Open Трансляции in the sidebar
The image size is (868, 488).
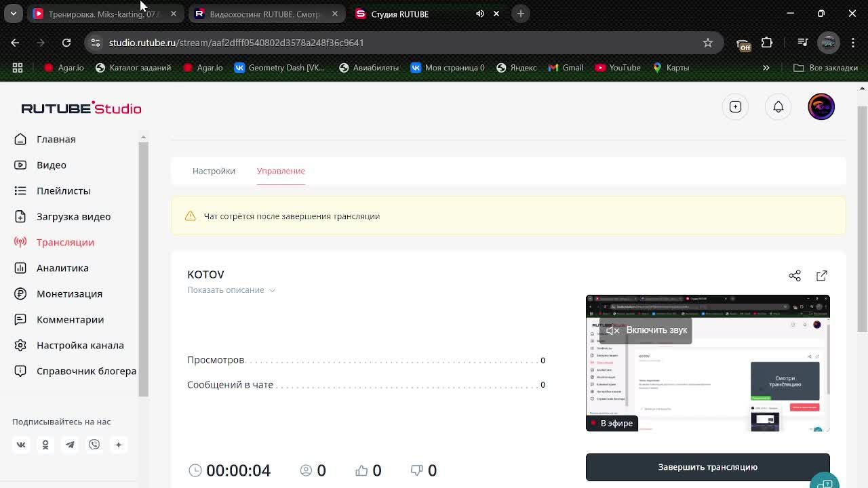tap(65, 242)
